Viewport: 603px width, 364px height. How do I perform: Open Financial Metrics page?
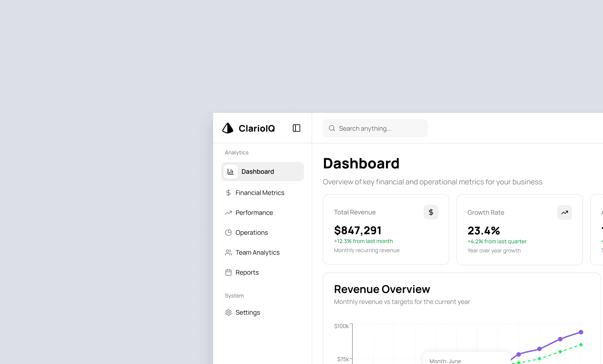point(260,193)
